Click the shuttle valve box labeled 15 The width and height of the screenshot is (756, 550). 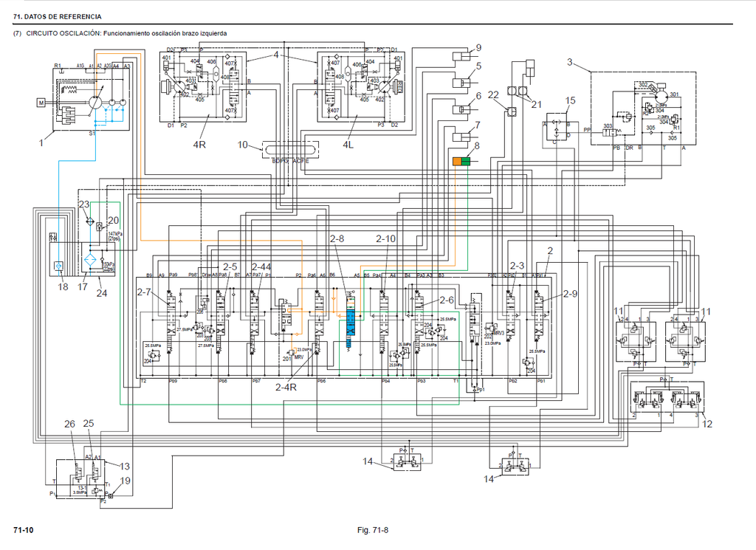pos(557,126)
